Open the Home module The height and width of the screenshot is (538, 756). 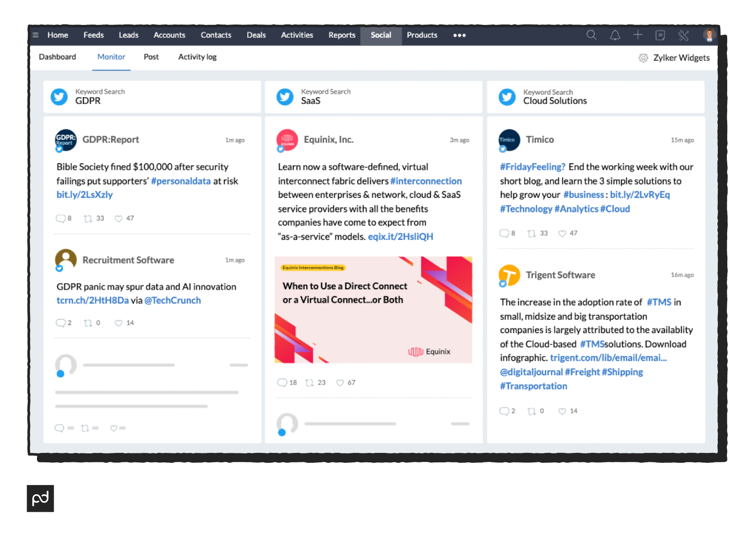click(x=58, y=35)
